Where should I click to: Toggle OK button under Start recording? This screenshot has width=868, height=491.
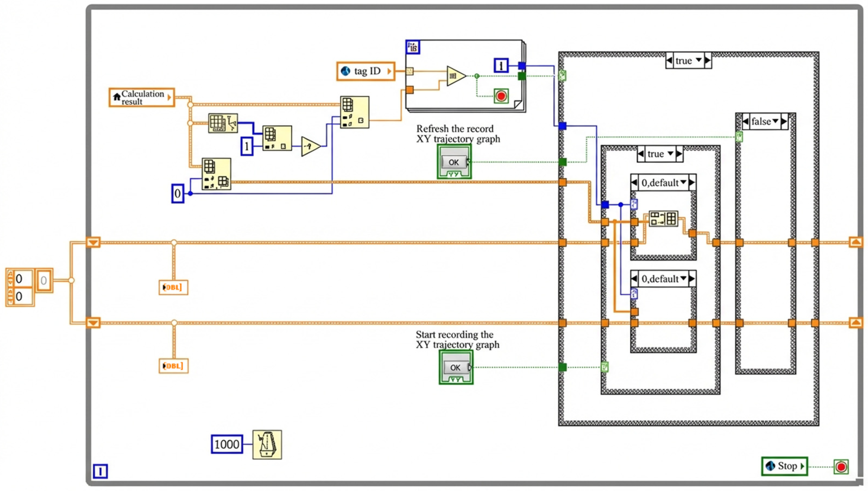coord(455,367)
